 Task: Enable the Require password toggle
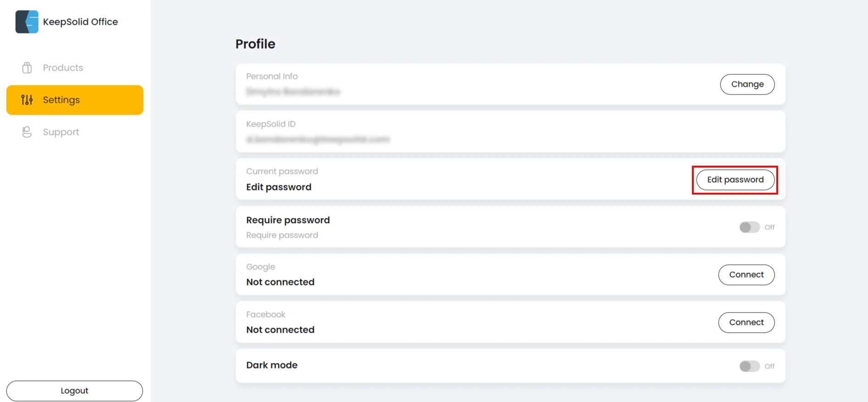(749, 227)
